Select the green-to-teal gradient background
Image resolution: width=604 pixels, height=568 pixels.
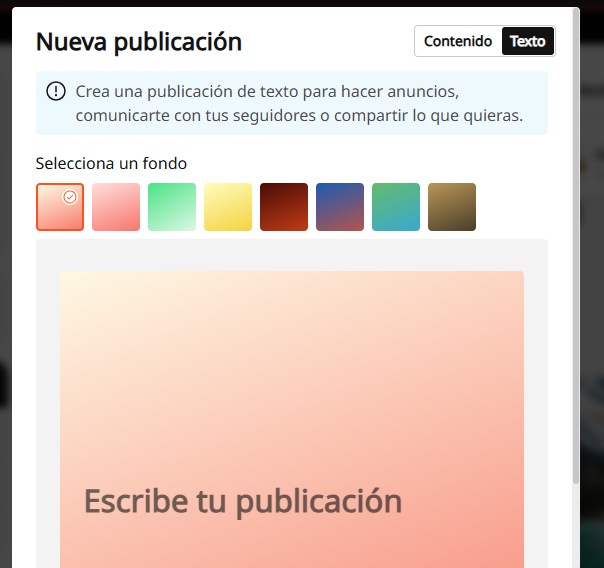coord(396,207)
